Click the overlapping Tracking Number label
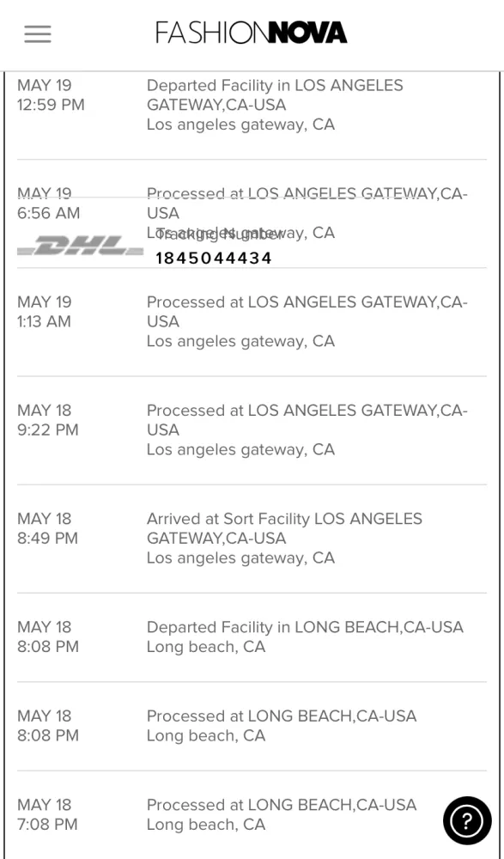The image size is (504, 859). tap(219, 235)
